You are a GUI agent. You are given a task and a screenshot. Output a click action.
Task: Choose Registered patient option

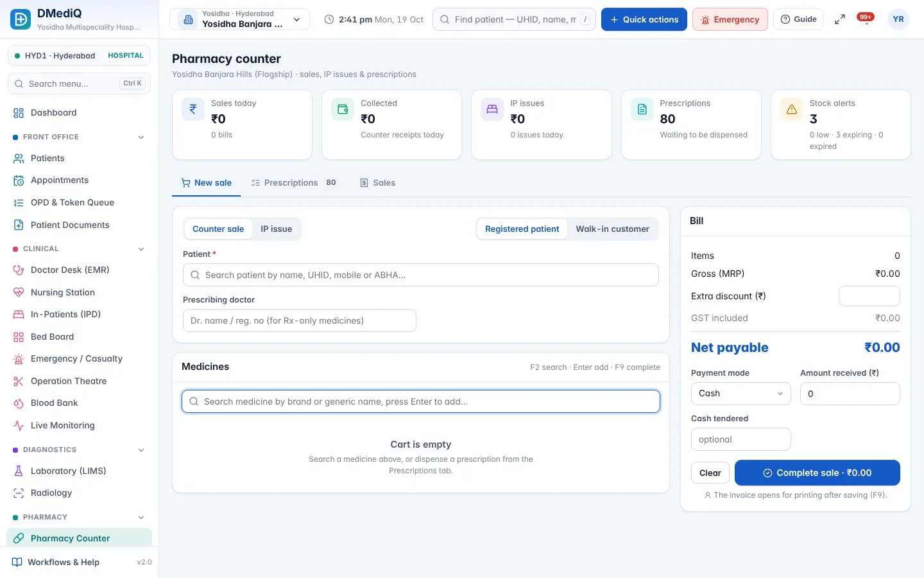(522, 229)
